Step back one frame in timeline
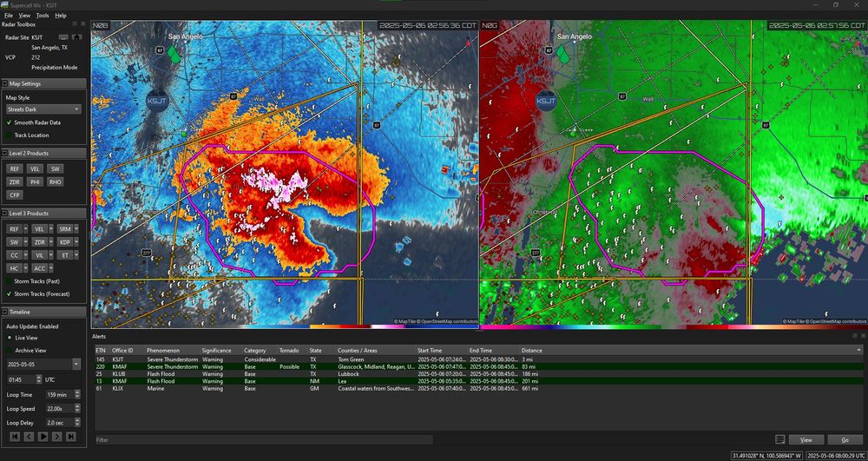The width and height of the screenshot is (868, 461). point(29,437)
